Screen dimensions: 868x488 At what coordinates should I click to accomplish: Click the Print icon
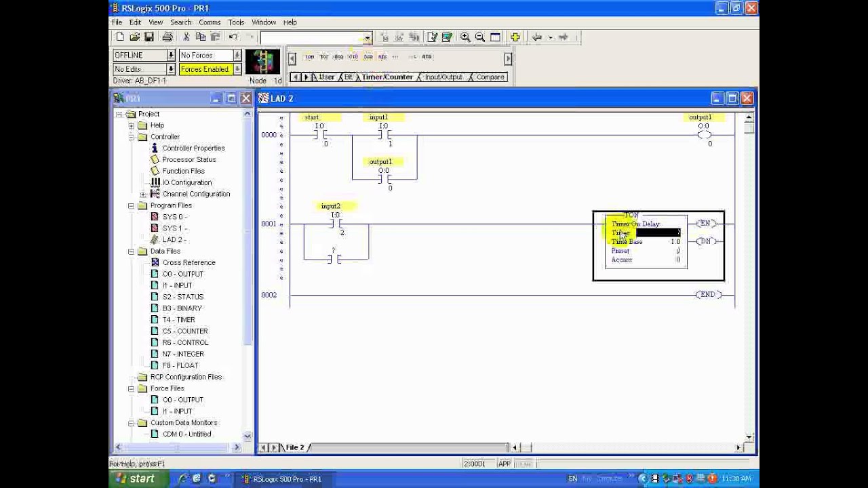pos(167,37)
